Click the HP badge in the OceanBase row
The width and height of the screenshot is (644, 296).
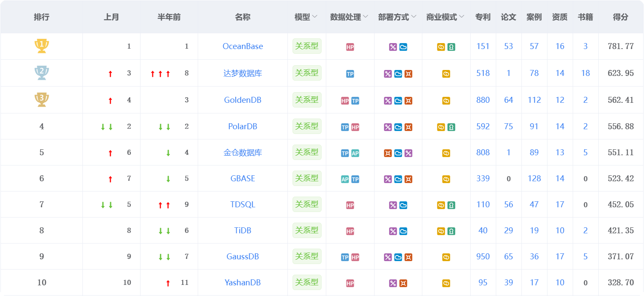[x=350, y=47]
